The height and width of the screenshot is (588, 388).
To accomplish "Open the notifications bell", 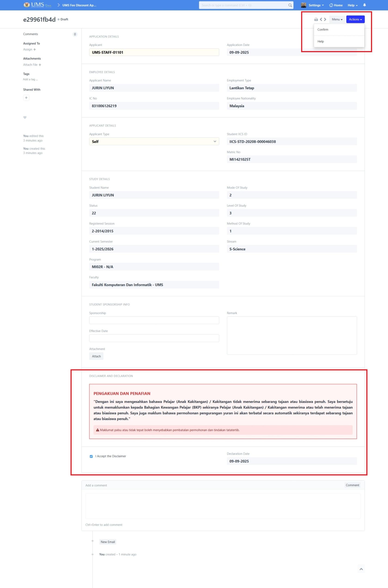I will click(x=364, y=5).
